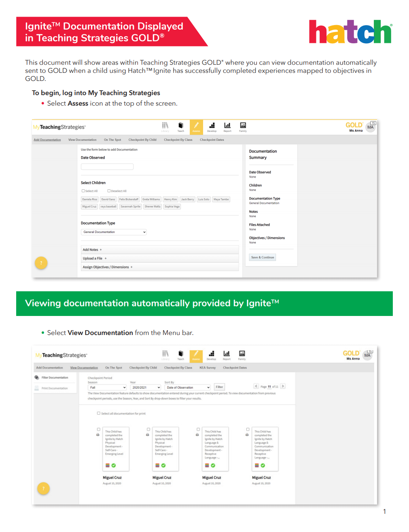Click the Filter button
The height and width of the screenshot is (532, 409).
click(x=219, y=387)
